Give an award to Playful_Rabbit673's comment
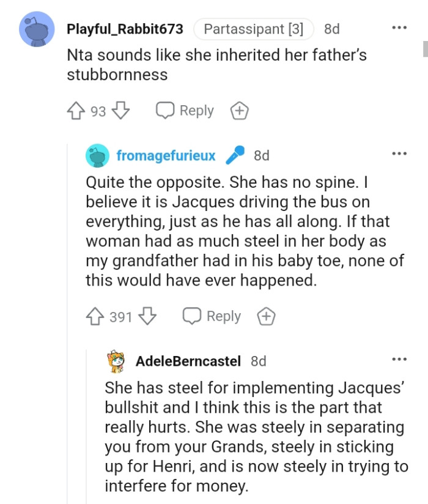The height and width of the screenshot is (504, 428). click(240, 110)
